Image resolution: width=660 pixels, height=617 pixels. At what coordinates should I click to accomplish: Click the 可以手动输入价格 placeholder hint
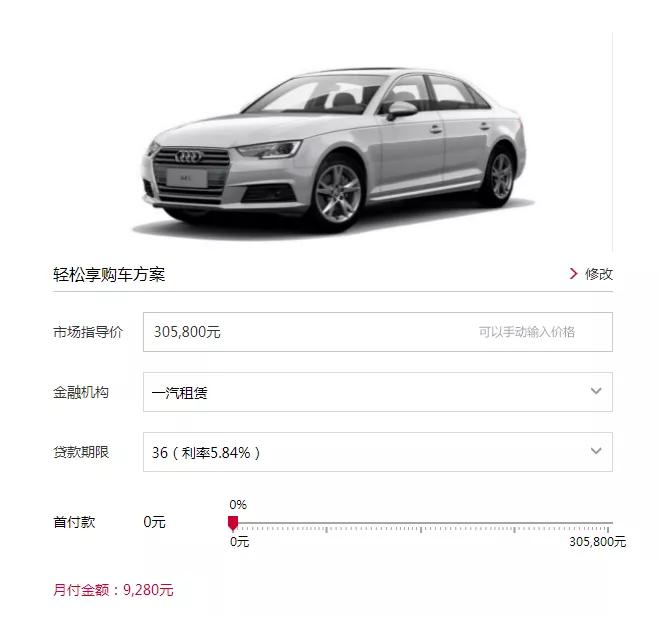(527, 332)
